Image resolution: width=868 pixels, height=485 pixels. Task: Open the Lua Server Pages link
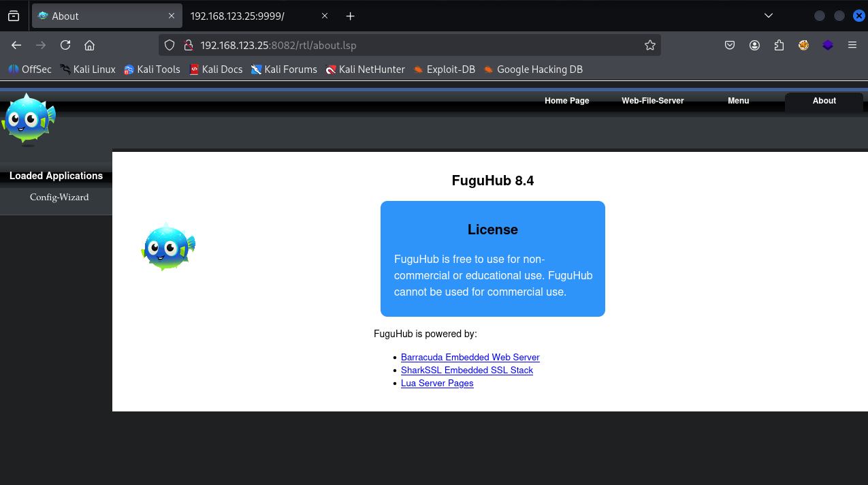pyautogui.click(x=437, y=383)
